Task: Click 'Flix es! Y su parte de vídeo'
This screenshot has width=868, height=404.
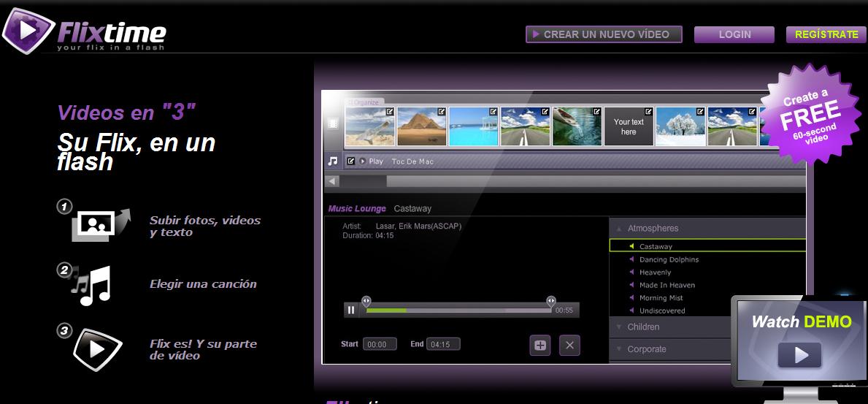Action: point(203,350)
